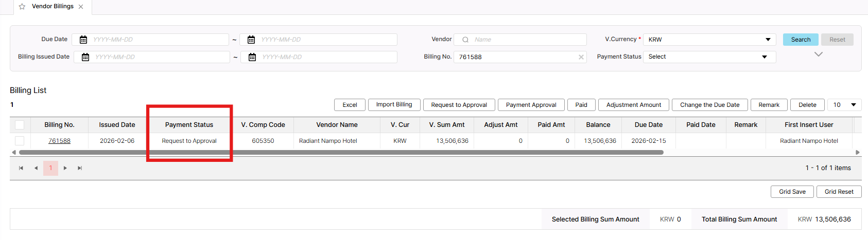The width and height of the screenshot is (868, 240).
Task: Switch to the Vendor Billings tab
Action: 53,7
